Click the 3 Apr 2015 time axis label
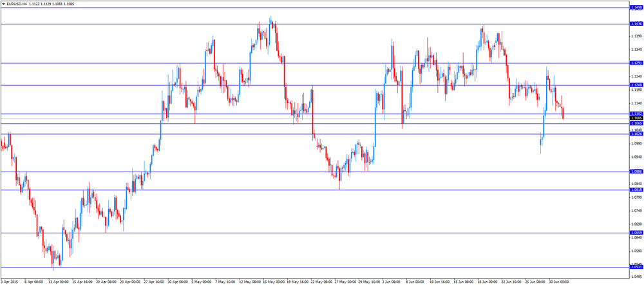This screenshot has height=285, width=644. 10,282
